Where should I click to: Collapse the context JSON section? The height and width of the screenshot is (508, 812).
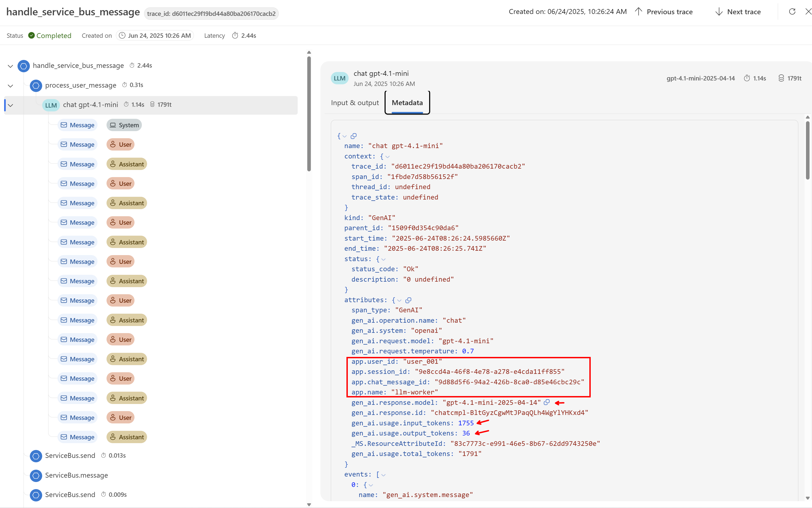(388, 157)
